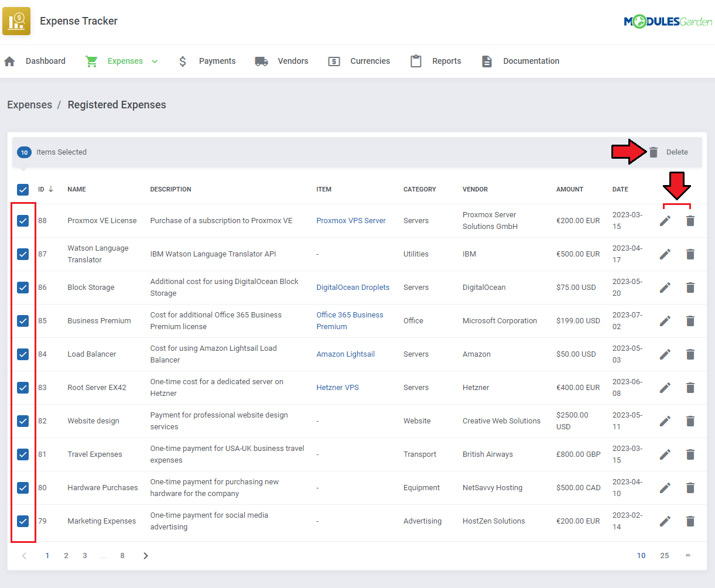Viewport: 715px width, 588px height.
Task: Uncheck the Proxmox VE License checkbox
Action: (23, 221)
